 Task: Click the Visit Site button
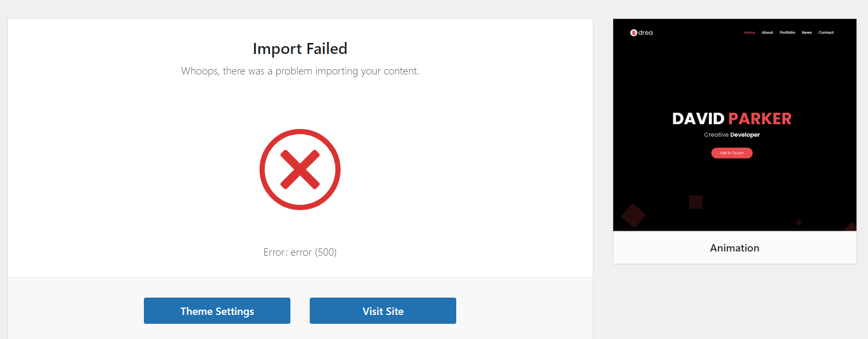click(x=383, y=311)
